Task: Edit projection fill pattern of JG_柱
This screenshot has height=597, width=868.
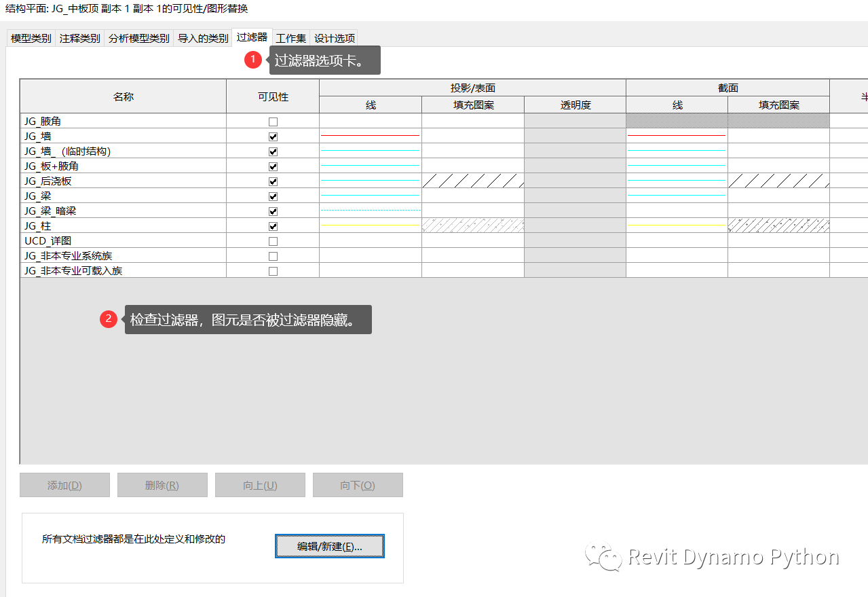Action: coord(473,225)
